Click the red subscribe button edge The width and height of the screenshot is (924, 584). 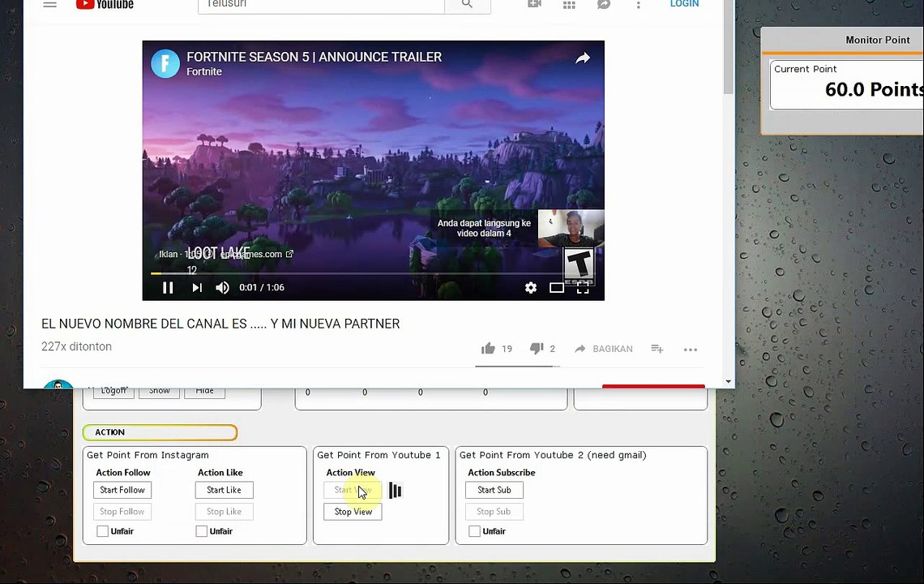(x=653, y=386)
